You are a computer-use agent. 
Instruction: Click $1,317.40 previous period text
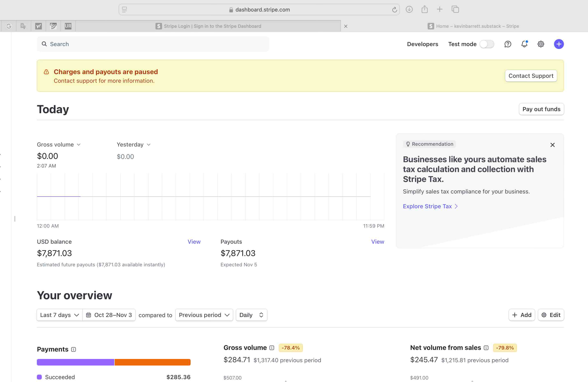point(287,360)
